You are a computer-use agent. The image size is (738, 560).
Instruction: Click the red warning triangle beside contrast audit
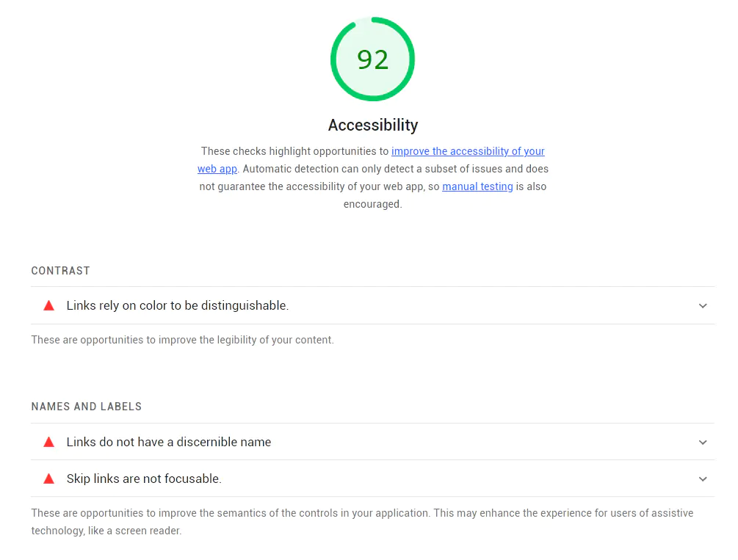[48, 305]
